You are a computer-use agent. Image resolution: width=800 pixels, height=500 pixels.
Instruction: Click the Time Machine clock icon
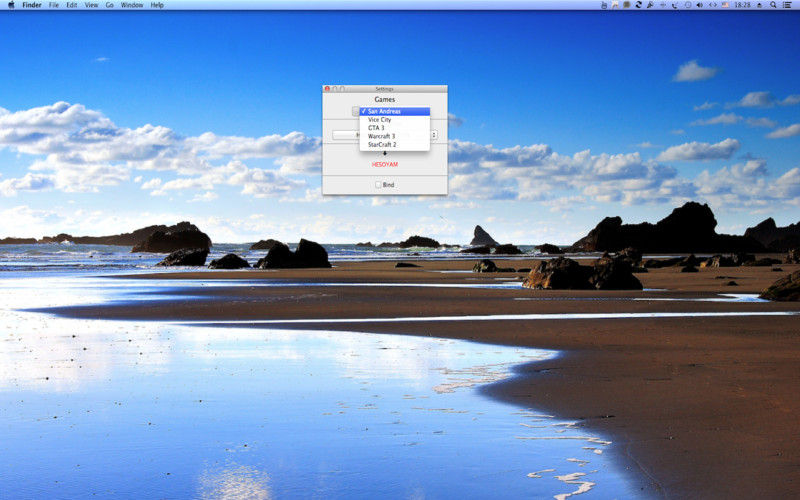[688, 5]
